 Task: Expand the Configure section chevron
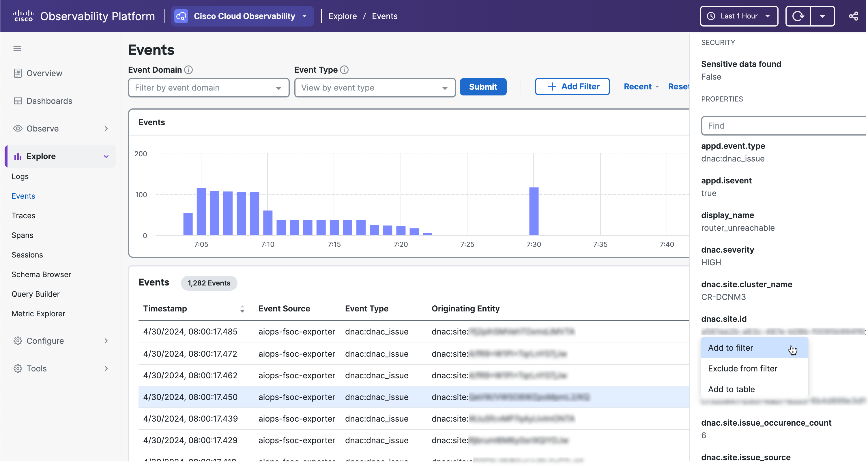(106, 341)
